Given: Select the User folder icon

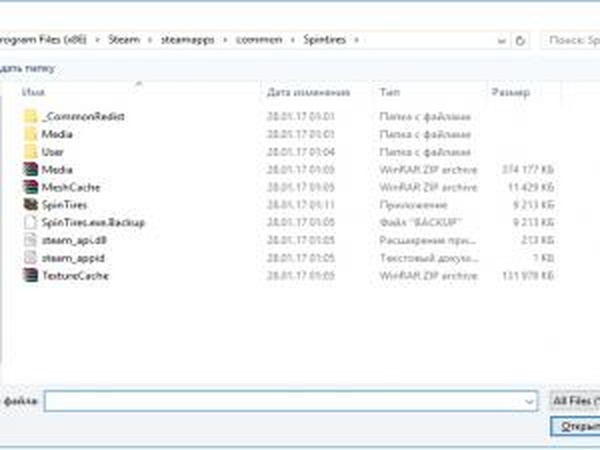Looking at the screenshot, I should click(29, 152).
